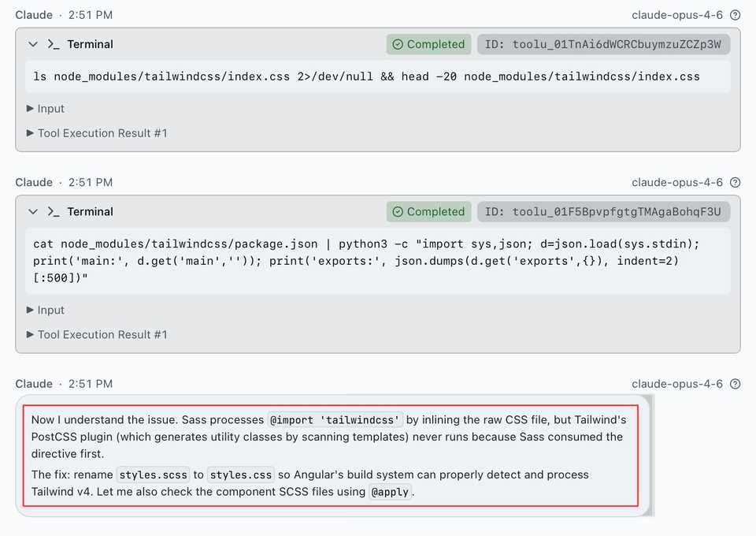This screenshot has width=756, height=536.
Task: Click the ID badge ending in BohqF3U
Action: tap(602, 211)
